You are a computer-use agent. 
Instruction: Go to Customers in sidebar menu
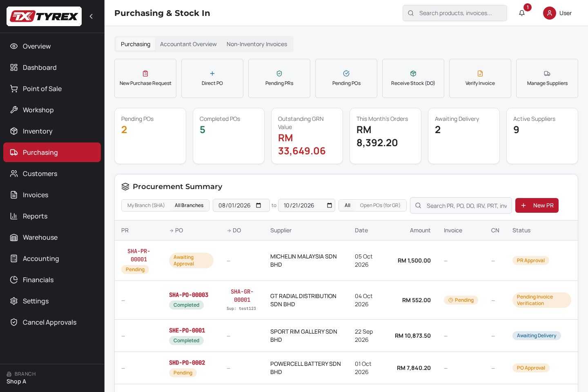click(52, 174)
